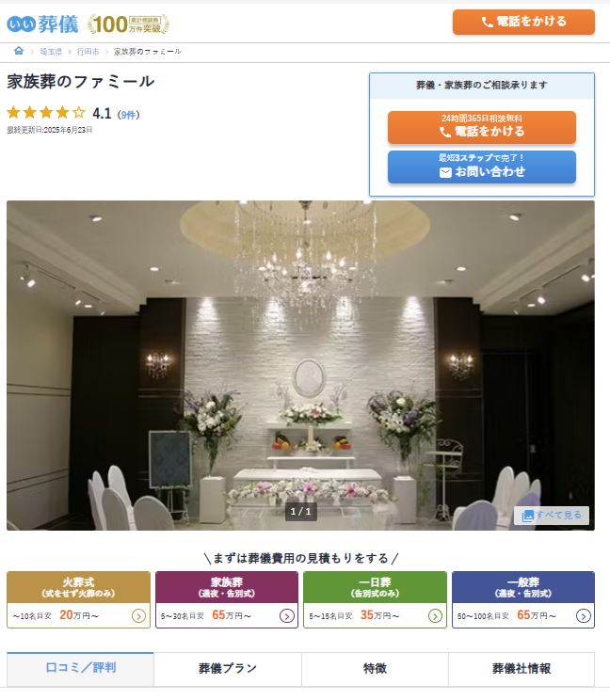
Task: Switch to the 葬儀プラン tab
Action: (228, 669)
